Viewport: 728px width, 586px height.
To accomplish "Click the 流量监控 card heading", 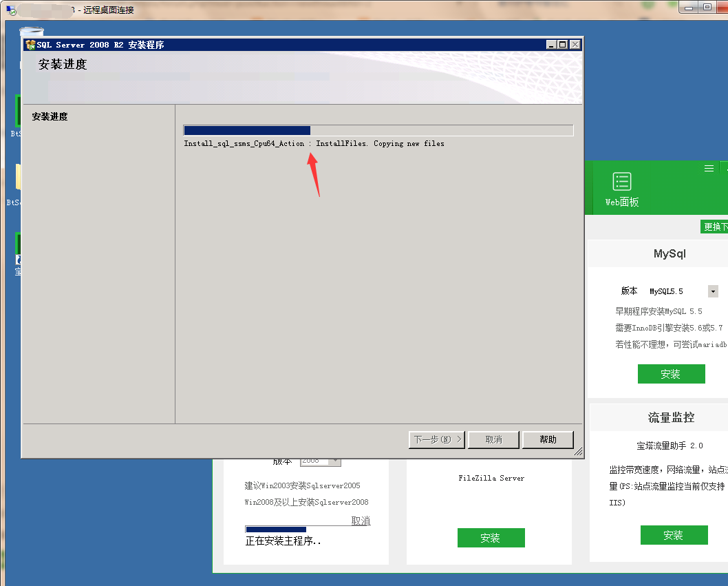I will click(671, 417).
